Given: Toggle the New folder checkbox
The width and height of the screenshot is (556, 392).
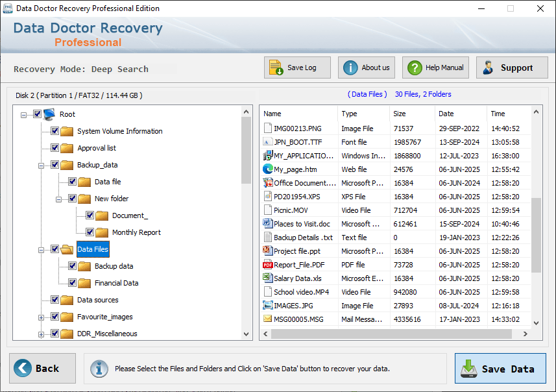Looking at the screenshot, I should (x=72, y=199).
